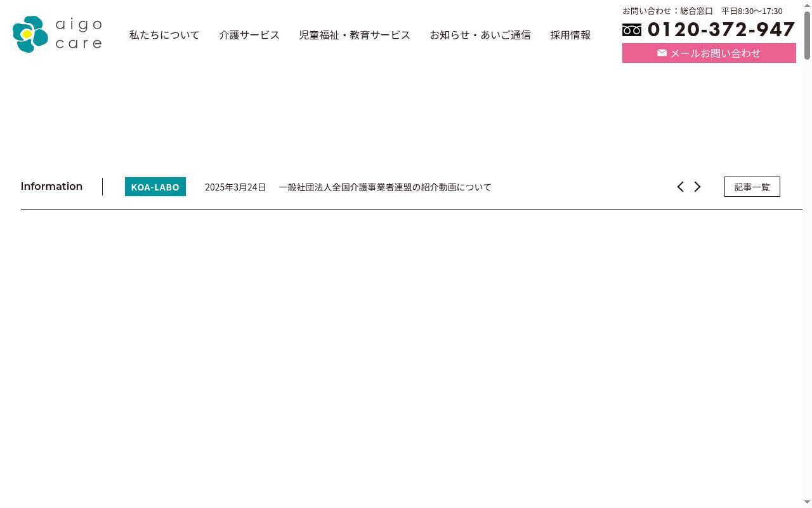The image size is (812, 508).
Task: Open 採用情報 menu
Action: click(570, 35)
